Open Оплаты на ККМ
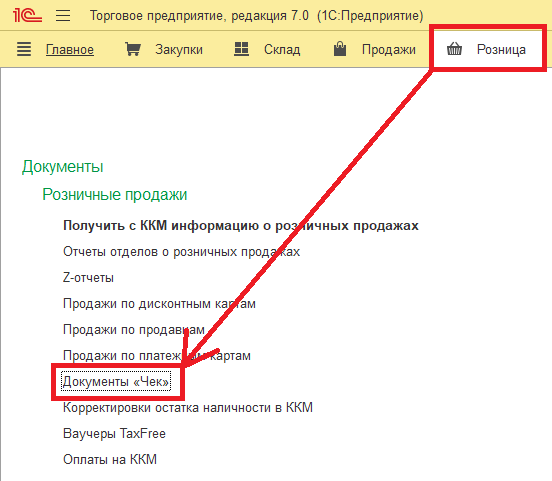 [x=110, y=460]
